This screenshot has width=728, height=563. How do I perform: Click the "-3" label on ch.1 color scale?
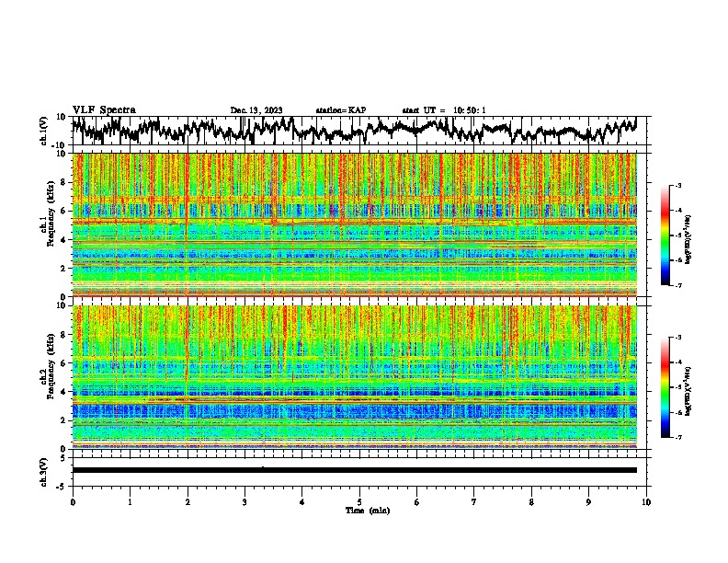(677, 186)
